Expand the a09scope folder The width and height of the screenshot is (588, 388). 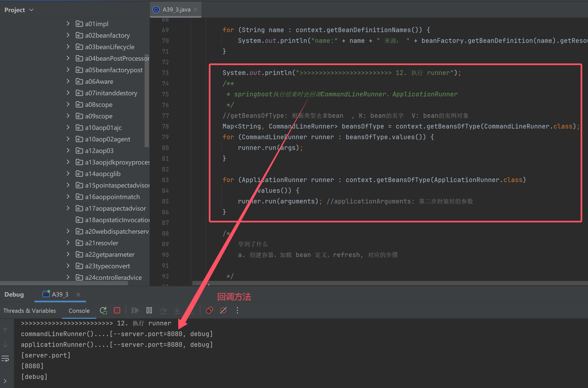point(68,116)
